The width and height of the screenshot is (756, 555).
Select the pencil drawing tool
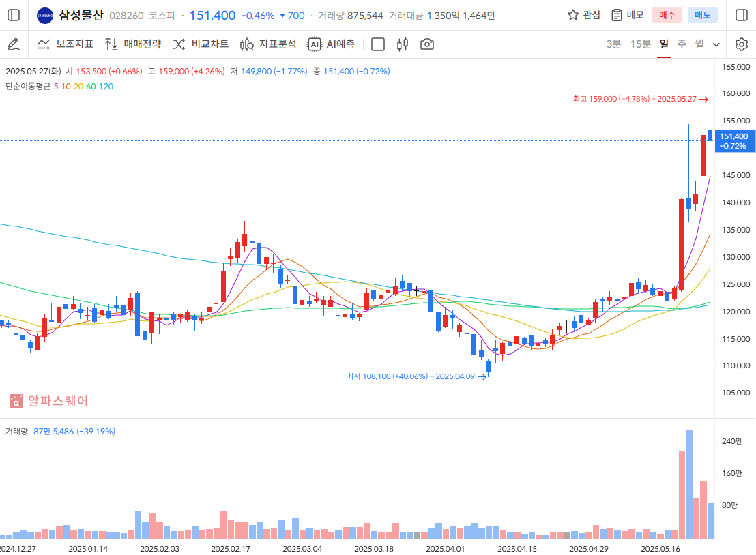[14, 44]
